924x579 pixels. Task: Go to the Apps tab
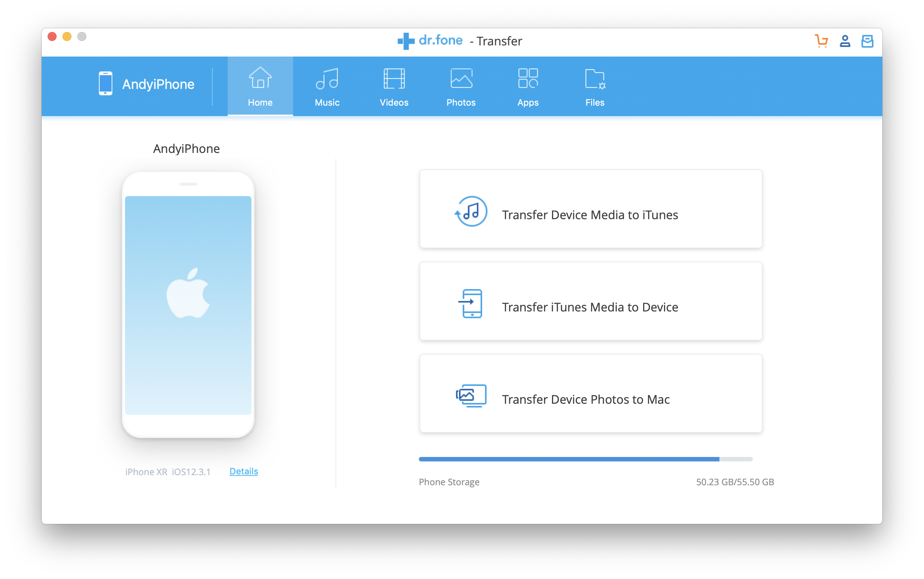pyautogui.click(x=528, y=86)
